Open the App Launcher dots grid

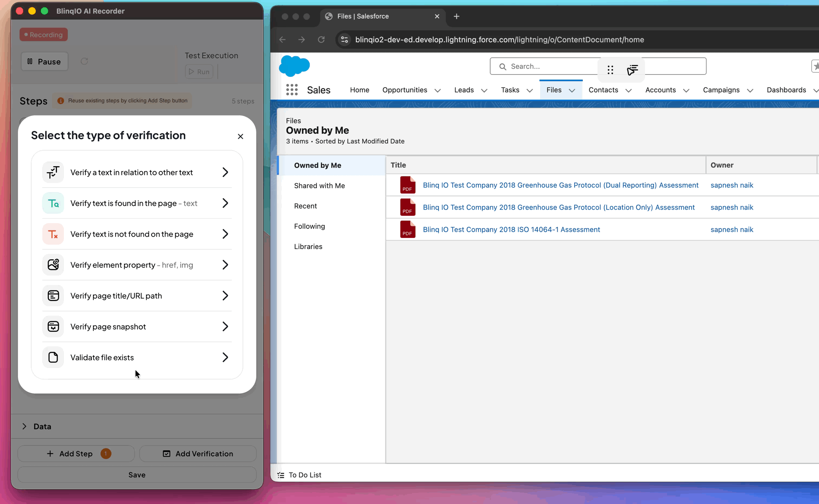[x=292, y=90]
